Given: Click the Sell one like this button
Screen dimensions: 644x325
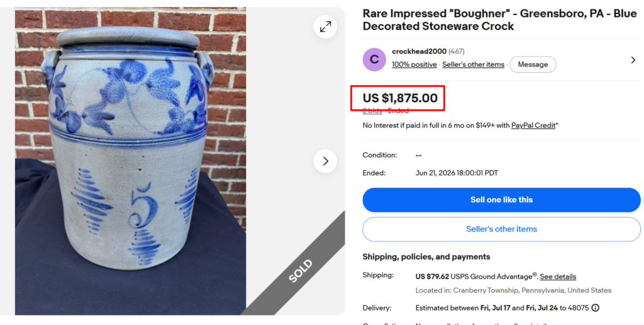Looking at the screenshot, I should (x=501, y=200).
